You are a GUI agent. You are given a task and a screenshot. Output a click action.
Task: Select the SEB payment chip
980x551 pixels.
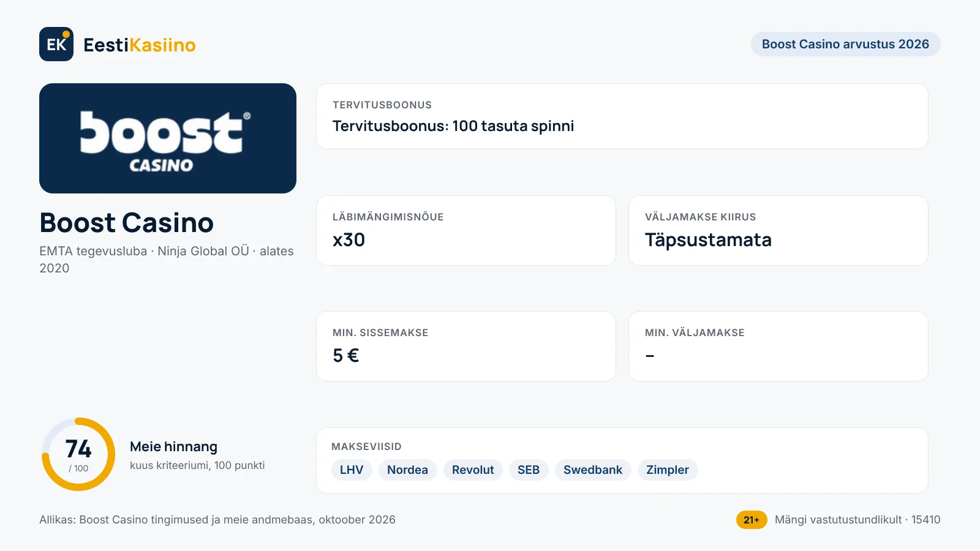click(x=529, y=470)
